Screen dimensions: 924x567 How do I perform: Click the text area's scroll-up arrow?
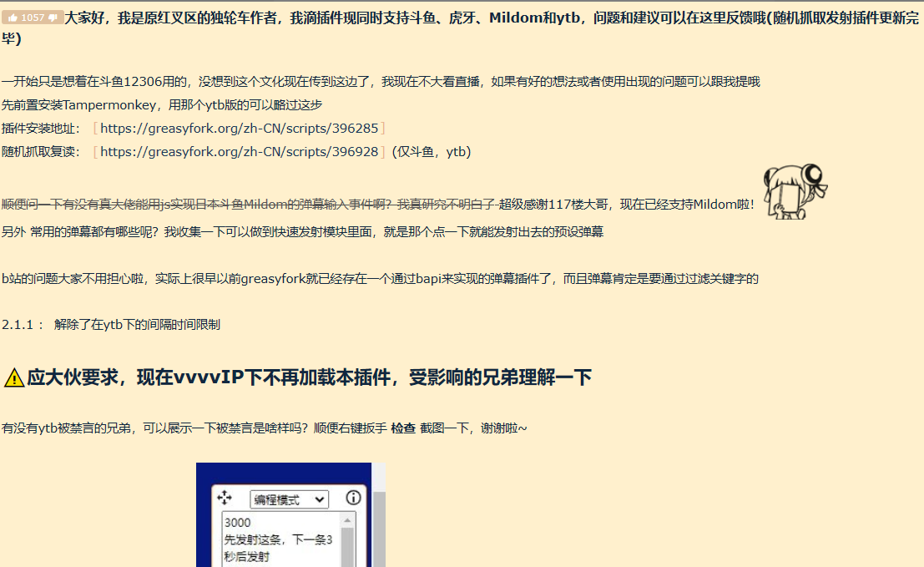coord(348,520)
